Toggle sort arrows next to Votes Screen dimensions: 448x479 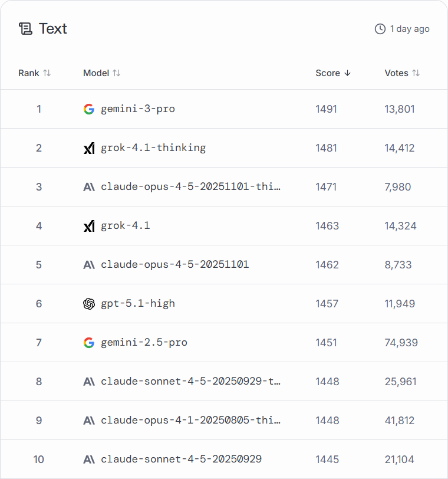(416, 73)
